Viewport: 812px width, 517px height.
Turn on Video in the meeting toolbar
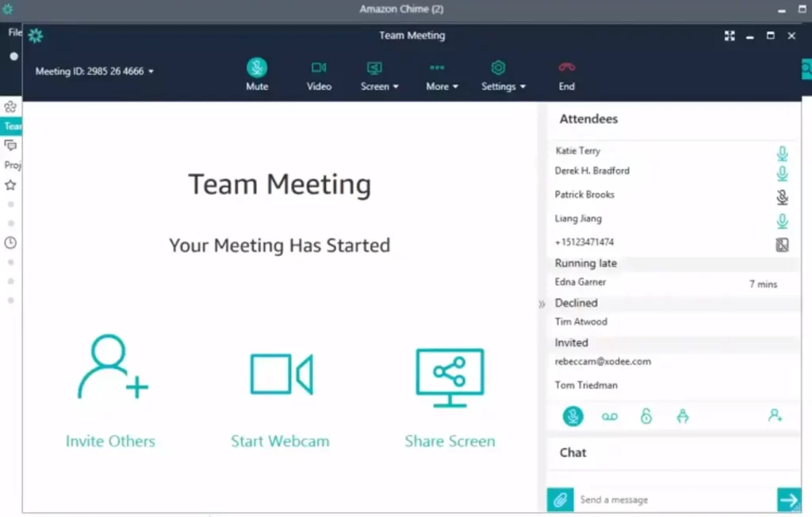click(319, 75)
